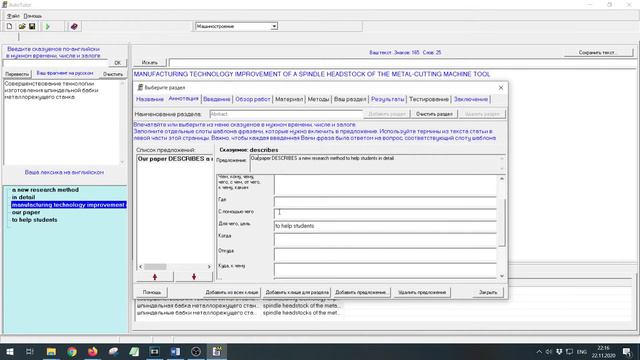The height and width of the screenshot is (360, 640).
Task: Click the New document toolbar icon
Action: click(x=9, y=26)
